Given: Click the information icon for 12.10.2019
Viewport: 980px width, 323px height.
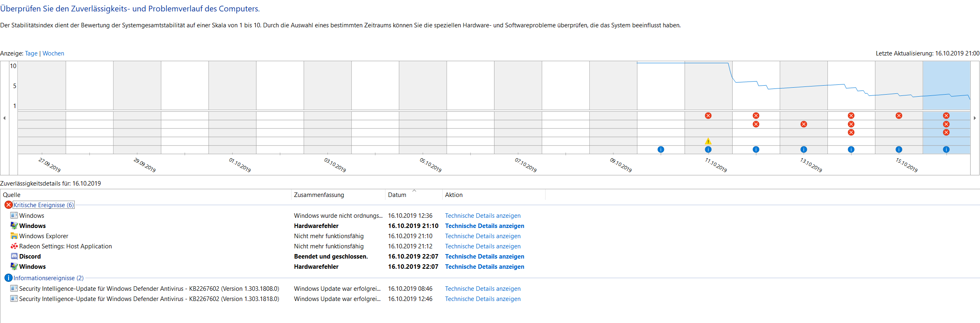Looking at the screenshot, I should pyautogui.click(x=756, y=150).
